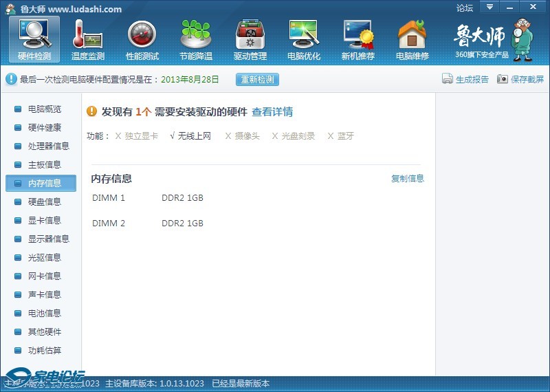Switch to 硬盘信息 sidebar item
The width and height of the screenshot is (550, 392).
tap(44, 202)
